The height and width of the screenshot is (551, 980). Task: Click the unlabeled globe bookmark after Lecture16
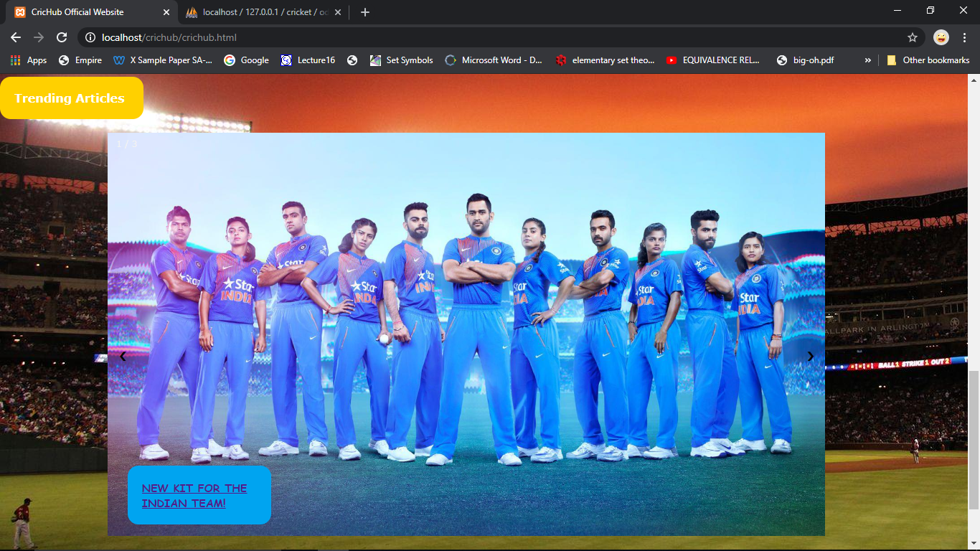coord(352,60)
